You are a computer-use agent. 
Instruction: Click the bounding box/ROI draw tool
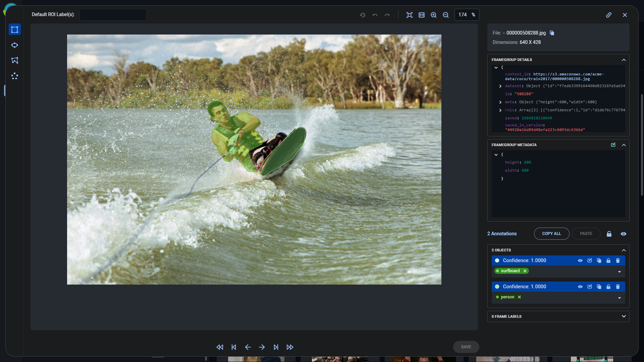(x=15, y=29)
